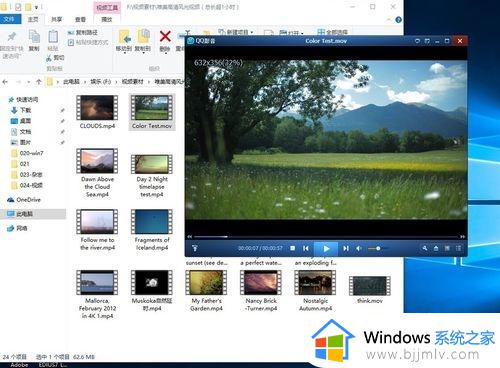Go up one folder level
Viewport: 500px width, 368px height.
[39, 82]
